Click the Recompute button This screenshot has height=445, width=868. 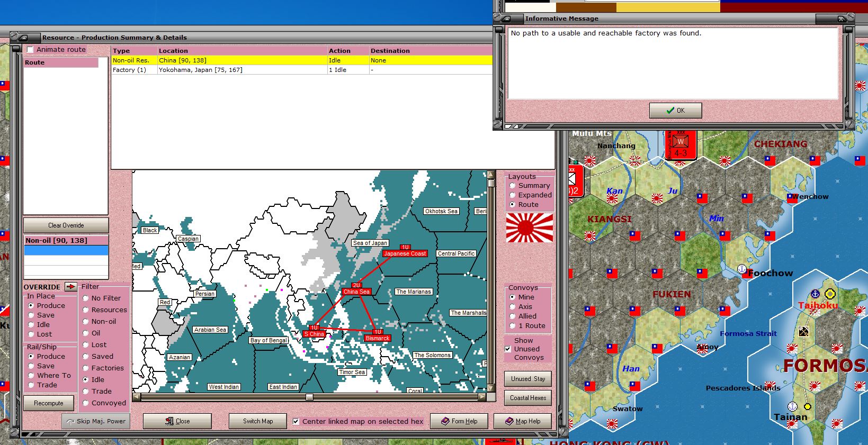(x=48, y=403)
